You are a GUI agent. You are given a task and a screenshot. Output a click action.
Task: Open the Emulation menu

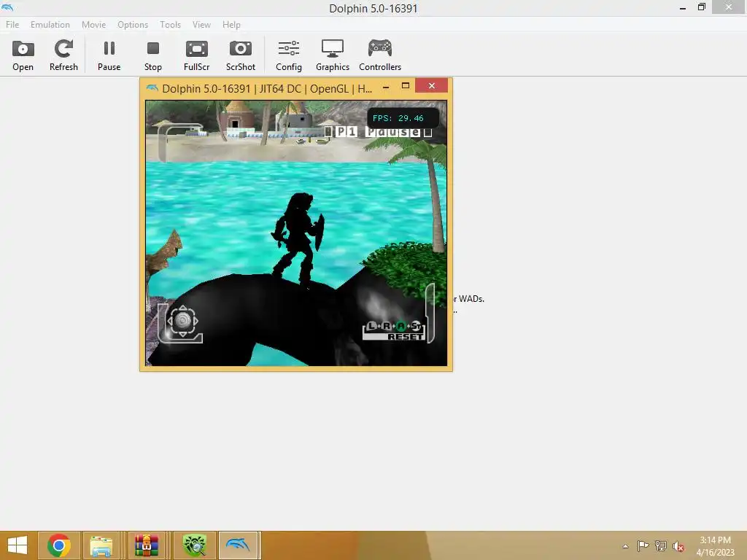(x=50, y=25)
